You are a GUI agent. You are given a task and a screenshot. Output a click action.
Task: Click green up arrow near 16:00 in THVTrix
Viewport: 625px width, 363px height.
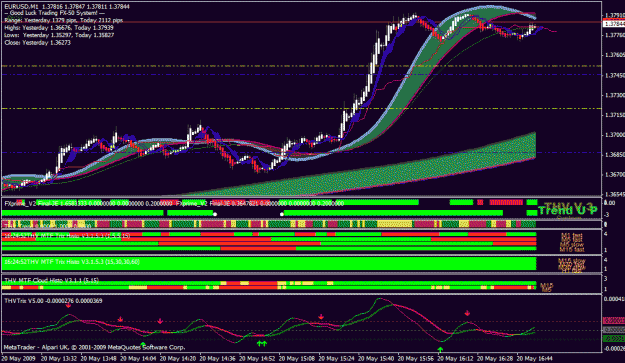(440, 350)
